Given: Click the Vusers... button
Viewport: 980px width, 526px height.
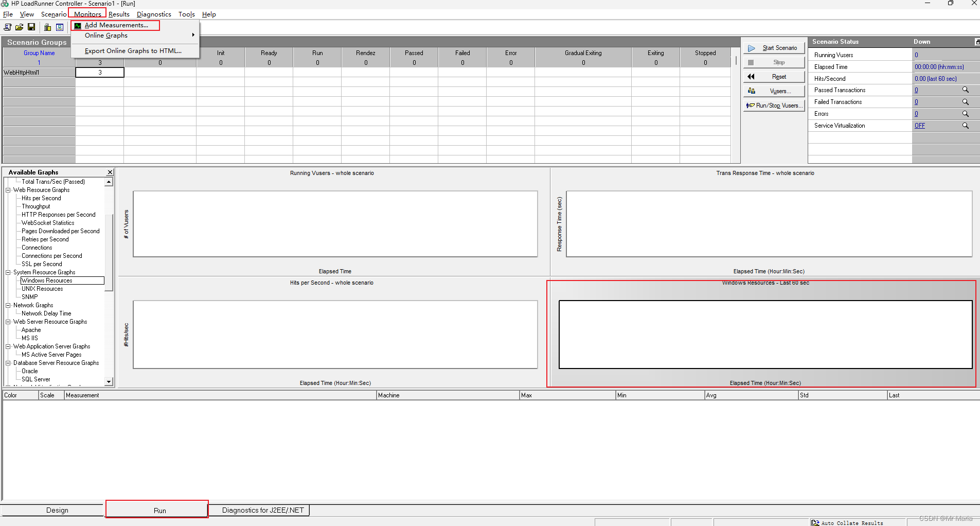Looking at the screenshot, I should point(774,91).
